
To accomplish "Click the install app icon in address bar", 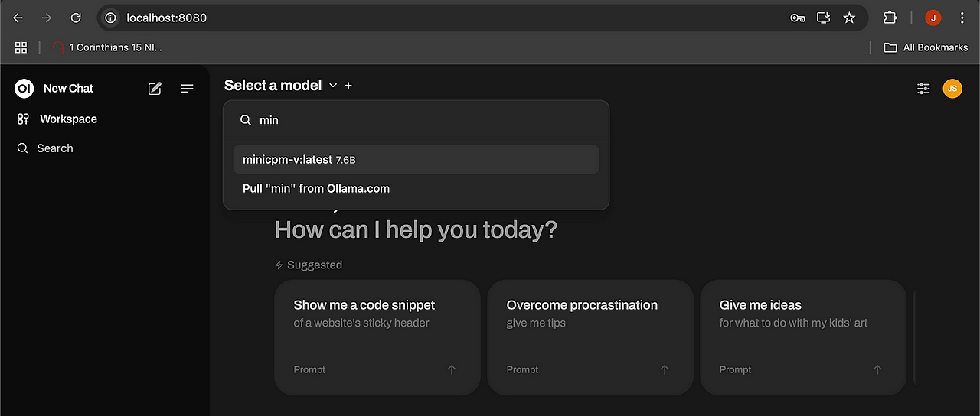I will pyautogui.click(x=824, y=18).
